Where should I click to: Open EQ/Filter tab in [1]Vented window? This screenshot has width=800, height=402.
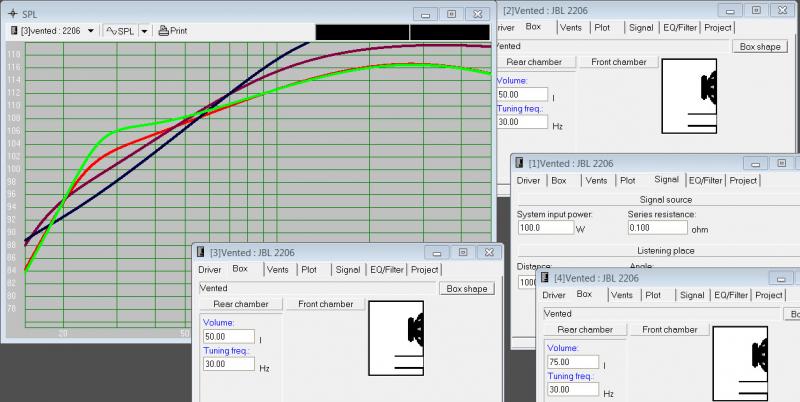(705, 180)
